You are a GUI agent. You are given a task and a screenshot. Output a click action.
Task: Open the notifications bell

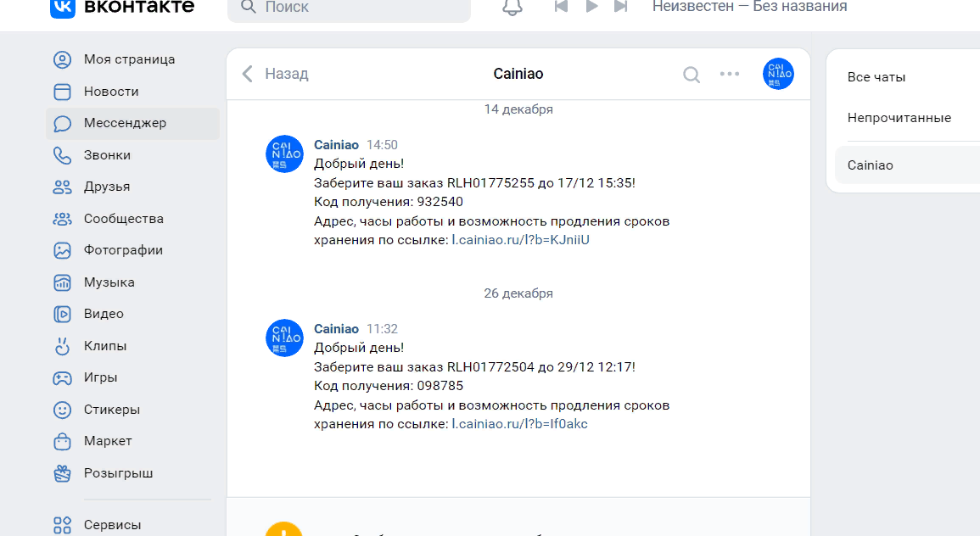pos(512,7)
